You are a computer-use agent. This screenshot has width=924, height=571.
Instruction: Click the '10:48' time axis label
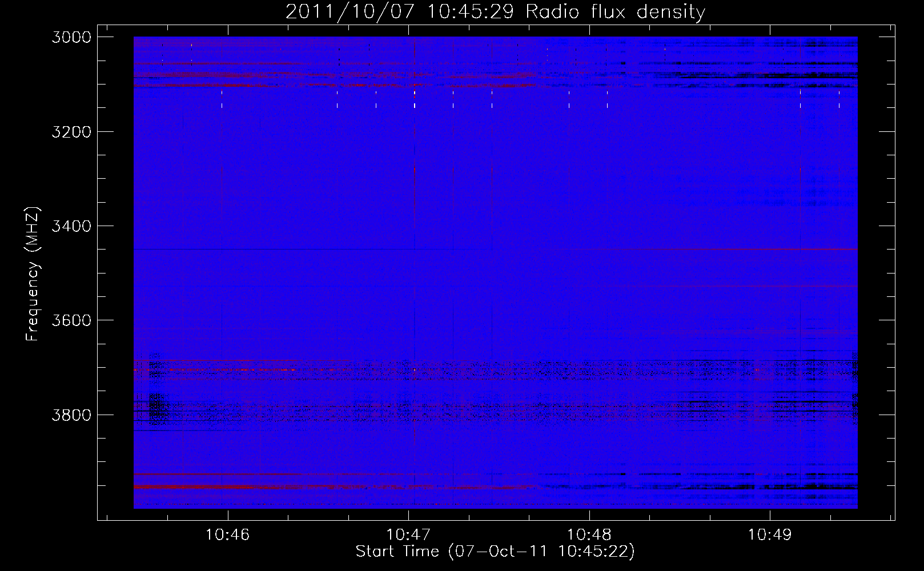589,535
